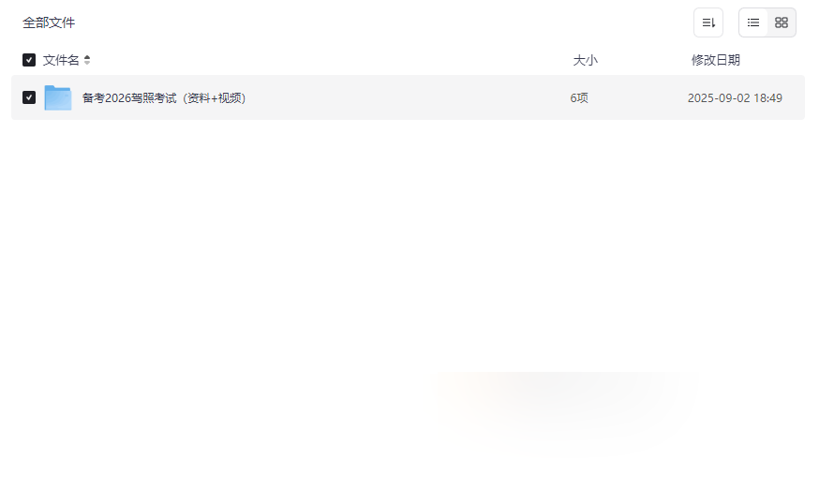Sort files by the 修改日期 header
Screen dimensions: 819x504
[716, 60]
